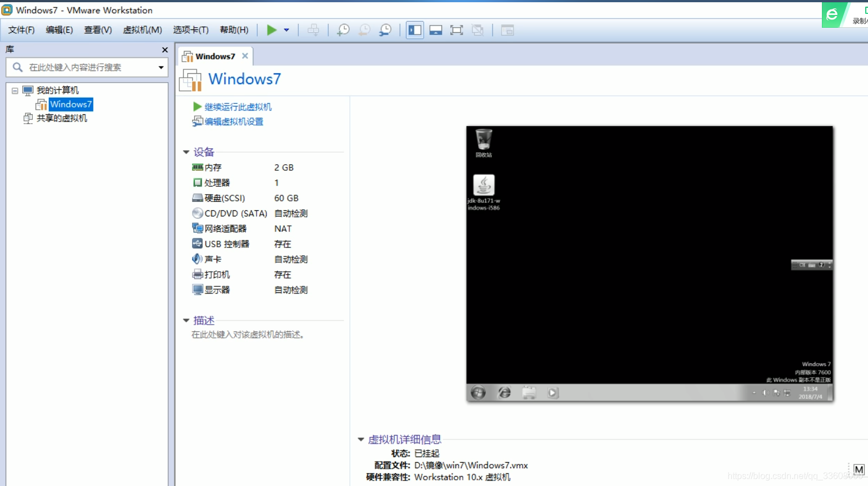Take a snapshot with the clock-plus icon
The width and height of the screenshot is (868, 486).
343,30
